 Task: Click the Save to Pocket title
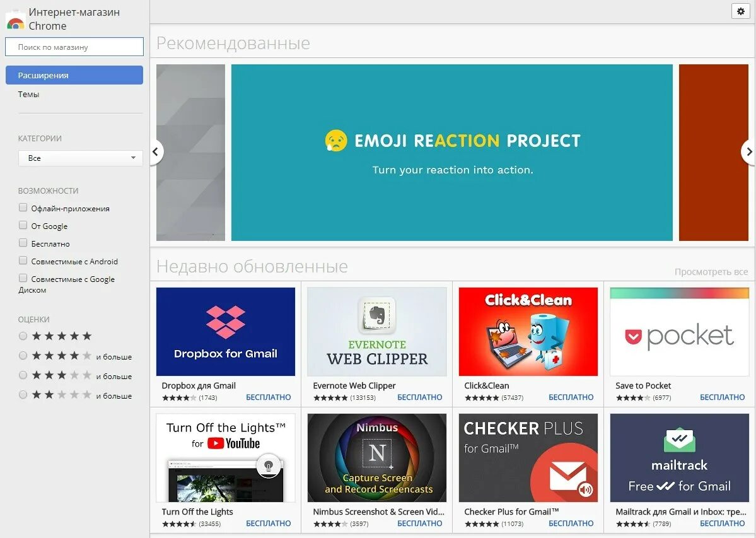tap(643, 385)
